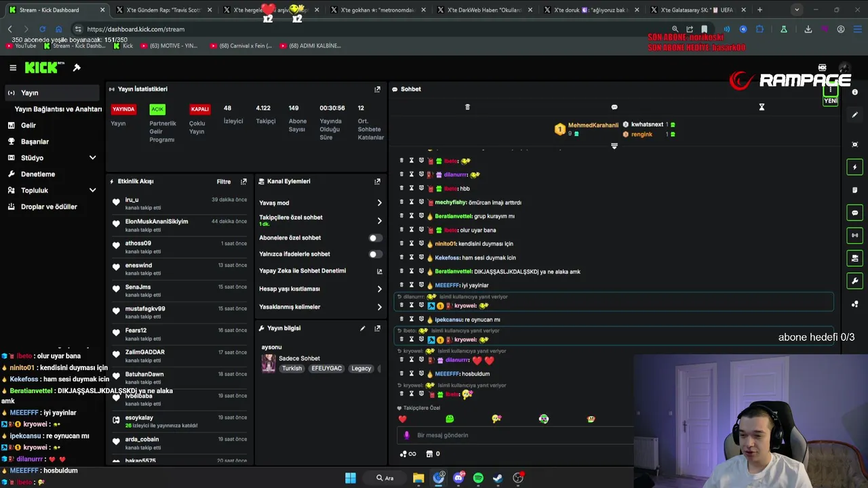
Task: Click the lightning bolt icon in right sidebar
Action: (855, 167)
